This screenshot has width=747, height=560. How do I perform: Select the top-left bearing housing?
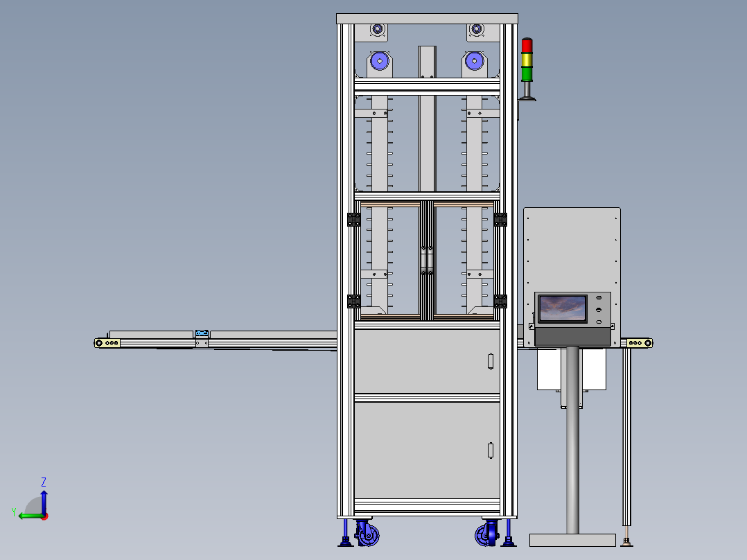coord(377,30)
